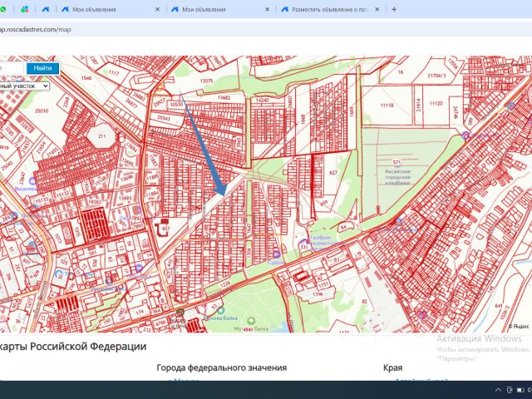Image resolution: width=532 pixels, height=399 pixels.
Task: Select parcel 10530 on the map
Action: [x=176, y=104]
